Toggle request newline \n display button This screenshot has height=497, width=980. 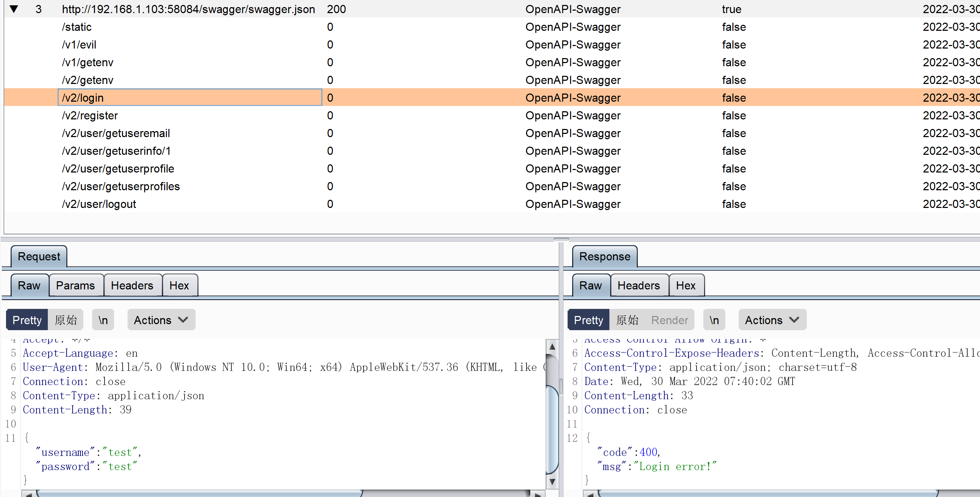pos(103,320)
